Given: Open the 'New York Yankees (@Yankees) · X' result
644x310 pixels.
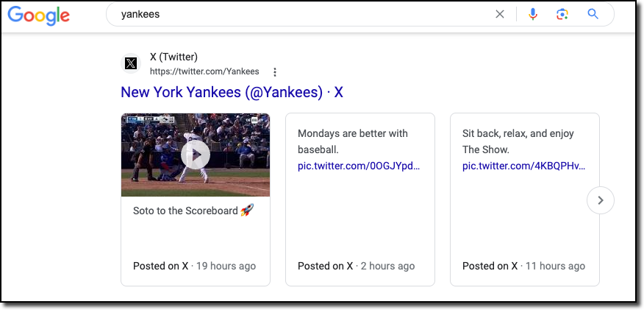Looking at the screenshot, I should coord(232,92).
